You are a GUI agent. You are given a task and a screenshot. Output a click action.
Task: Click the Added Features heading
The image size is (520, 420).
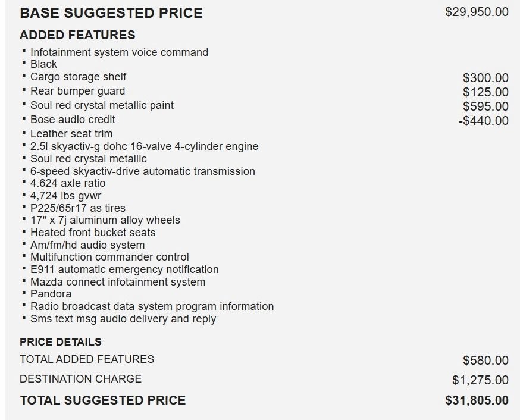tap(77, 35)
